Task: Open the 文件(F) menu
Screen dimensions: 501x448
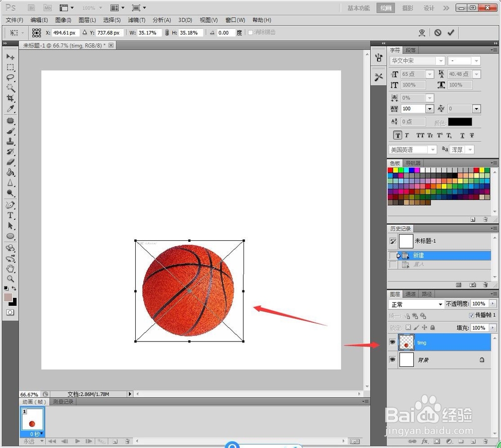Action: 15,20
